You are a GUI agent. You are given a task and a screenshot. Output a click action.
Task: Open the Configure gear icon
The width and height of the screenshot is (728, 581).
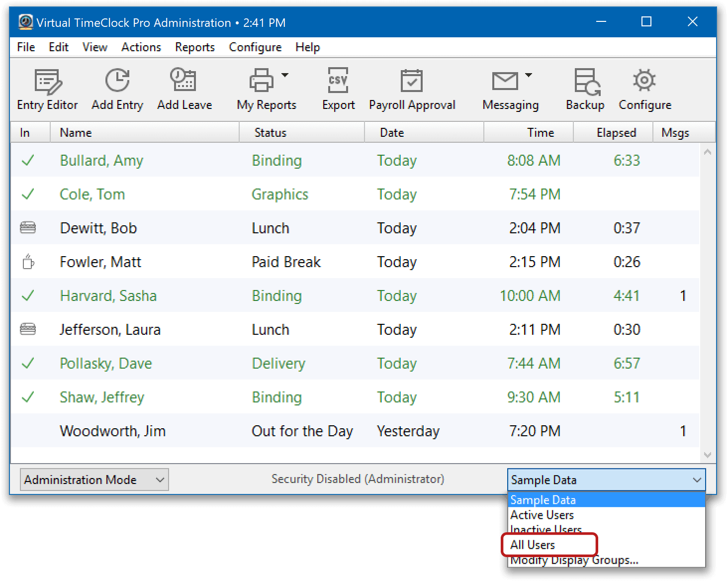coord(644,90)
